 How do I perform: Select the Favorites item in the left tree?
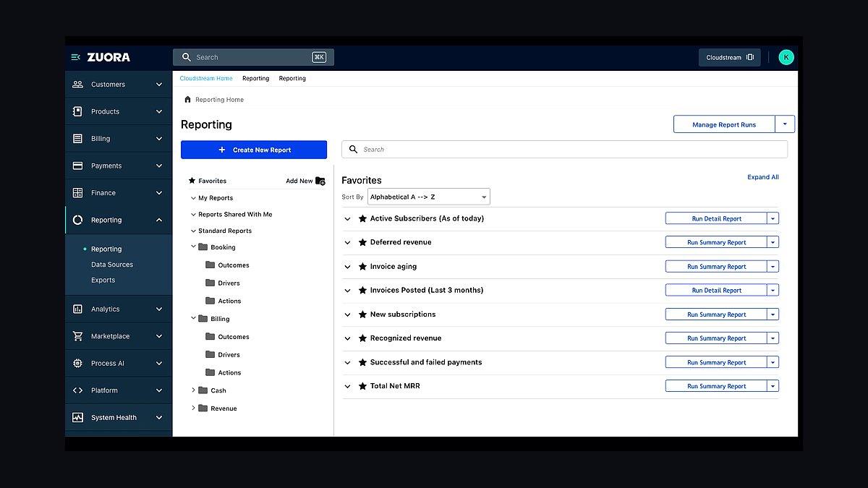(212, 181)
